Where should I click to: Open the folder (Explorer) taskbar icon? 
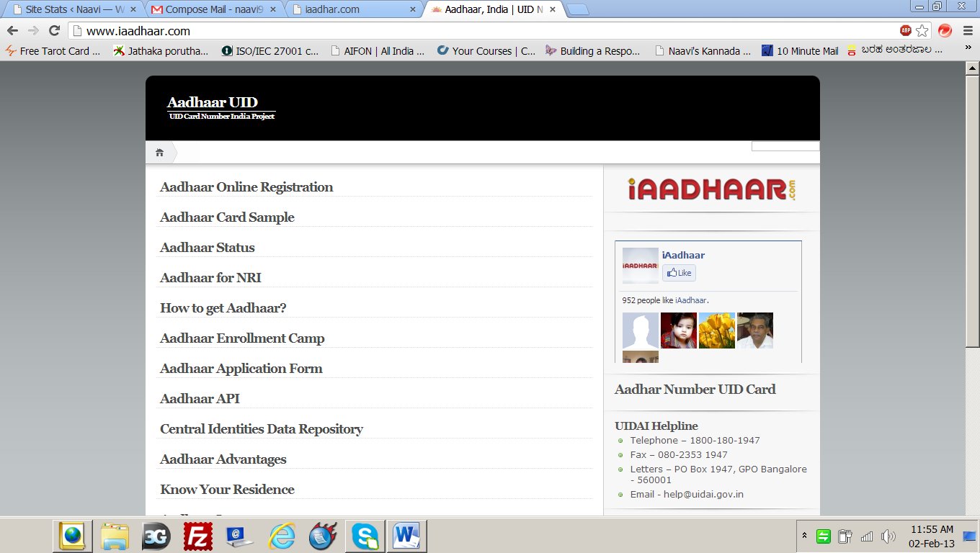115,536
